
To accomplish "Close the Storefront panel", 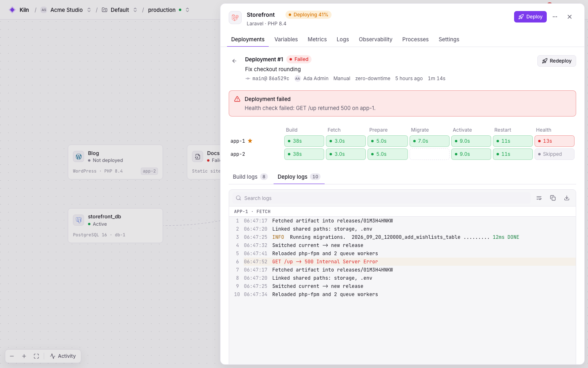I will point(570,17).
